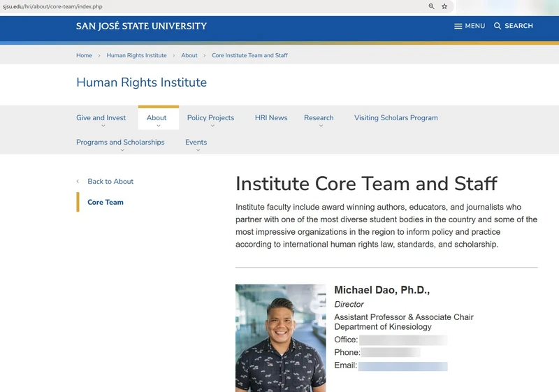Expand chevron under Give and Invest
The width and height of the screenshot is (559, 392).
pos(103,126)
